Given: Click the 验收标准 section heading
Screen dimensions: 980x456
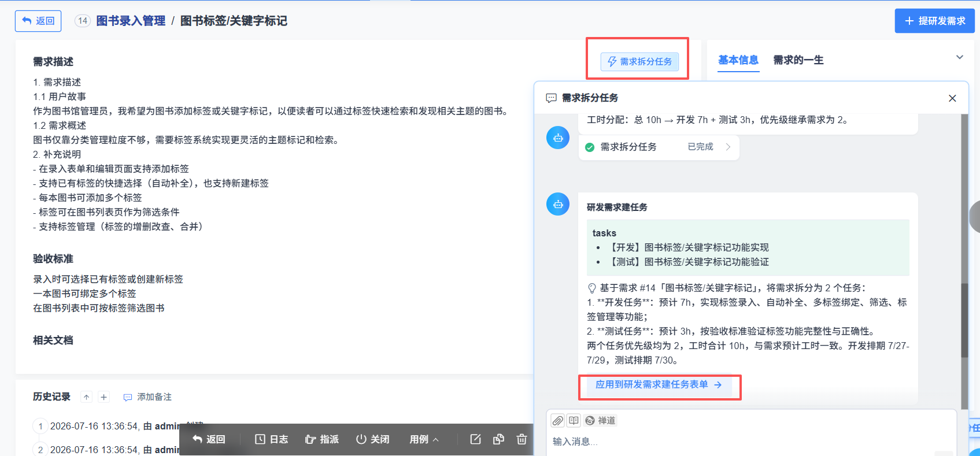Looking at the screenshot, I should [x=53, y=259].
